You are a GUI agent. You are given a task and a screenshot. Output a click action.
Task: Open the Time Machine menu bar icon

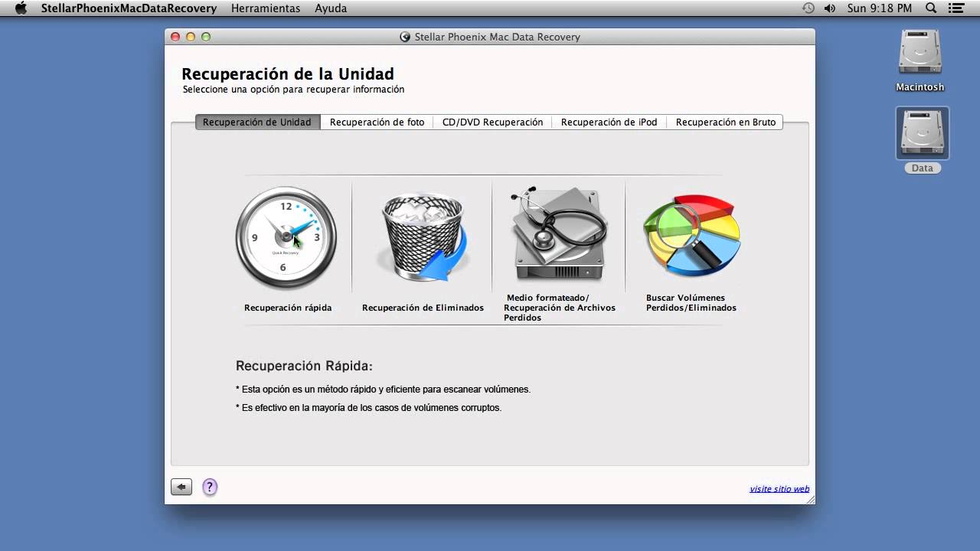click(x=808, y=8)
